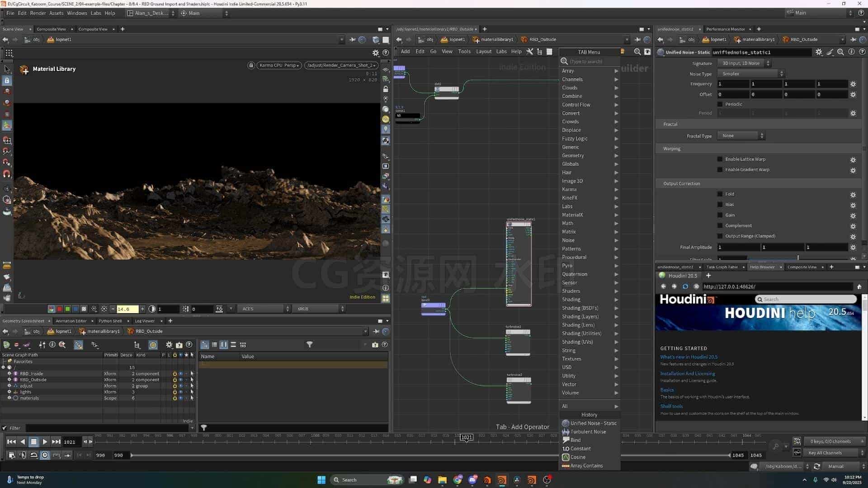The width and height of the screenshot is (868, 488).
Task: Expand the RBD_Outside scene graph row
Action: click(9, 380)
